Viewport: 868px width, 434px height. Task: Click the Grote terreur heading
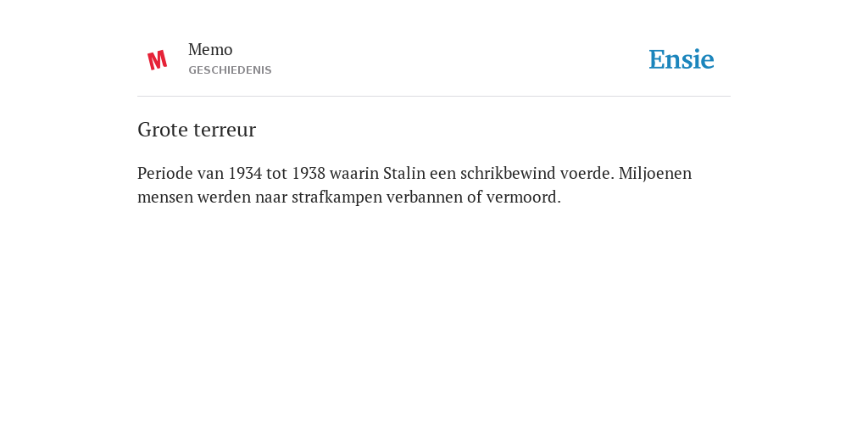[x=197, y=130]
